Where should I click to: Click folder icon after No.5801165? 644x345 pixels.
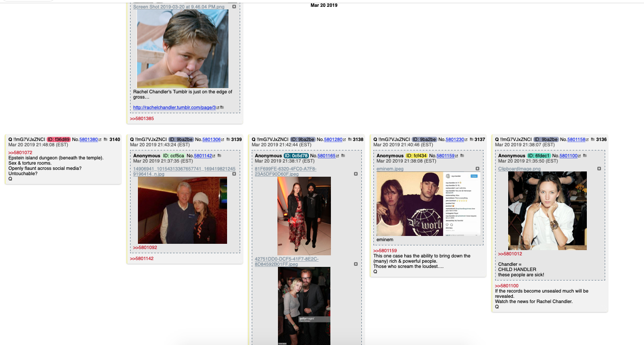point(344,156)
